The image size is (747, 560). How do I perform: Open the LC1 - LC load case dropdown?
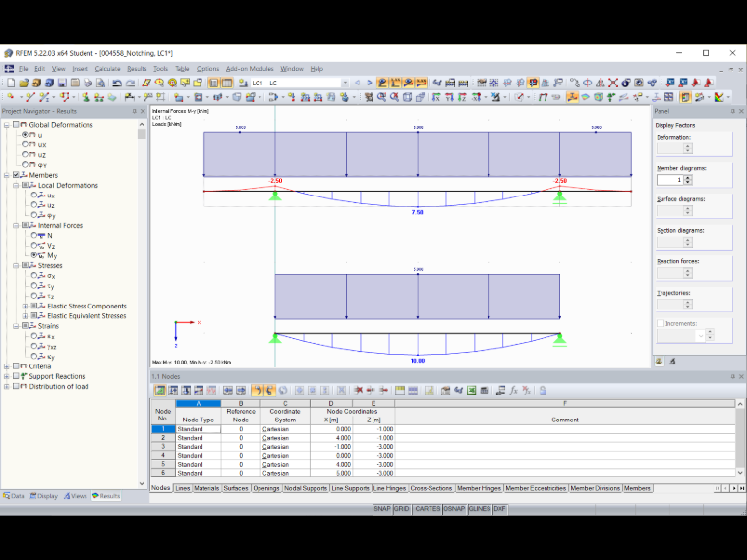(x=345, y=83)
